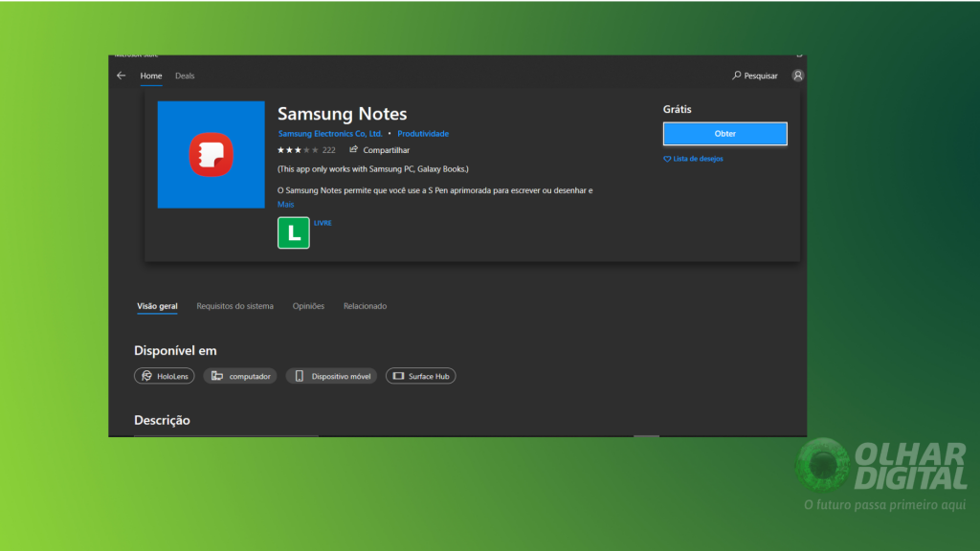Toggle Lista de desejos wishlist
The width and height of the screenshot is (980, 551).
pos(693,158)
